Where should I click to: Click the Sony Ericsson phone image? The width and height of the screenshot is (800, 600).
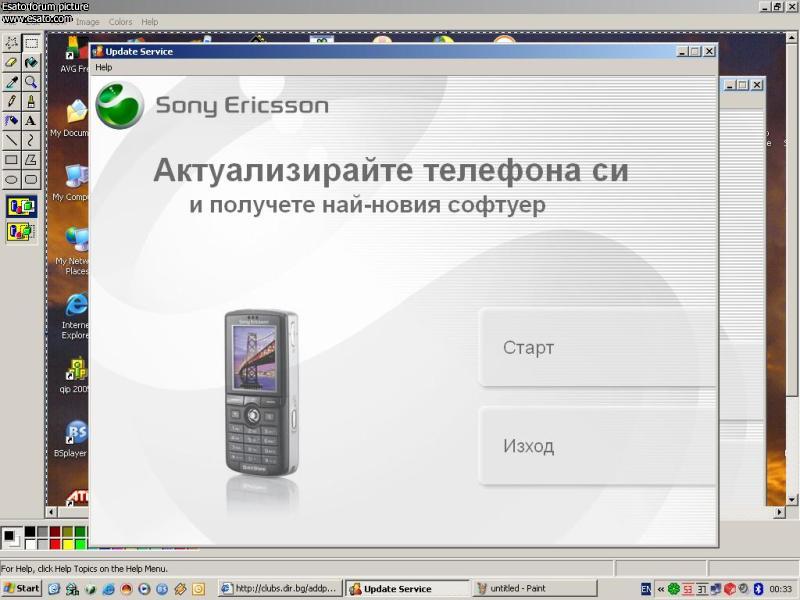(x=261, y=393)
